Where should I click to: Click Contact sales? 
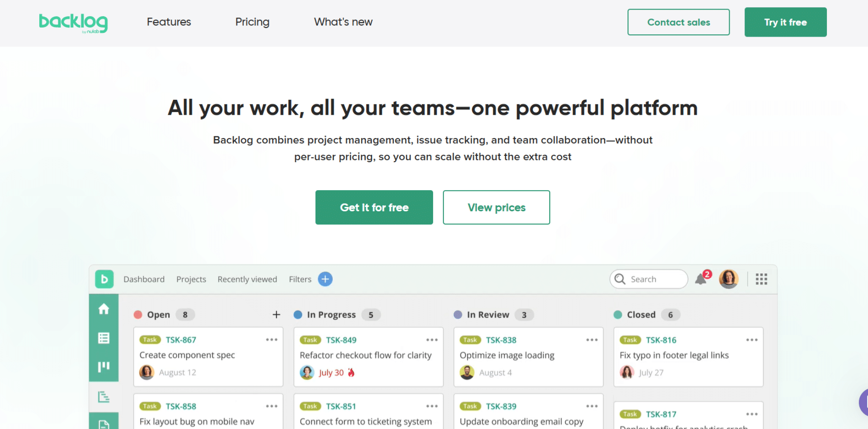tap(678, 22)
